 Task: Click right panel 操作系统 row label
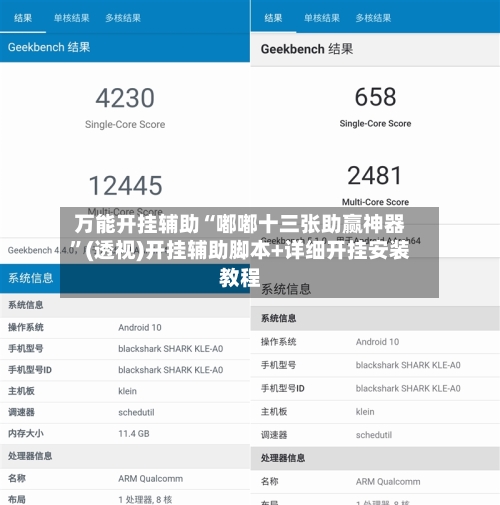click(279, 342)
